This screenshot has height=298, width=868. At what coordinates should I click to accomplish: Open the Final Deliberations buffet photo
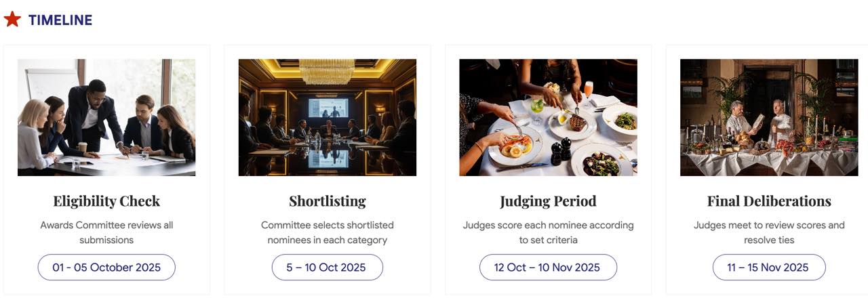[769, 117]
